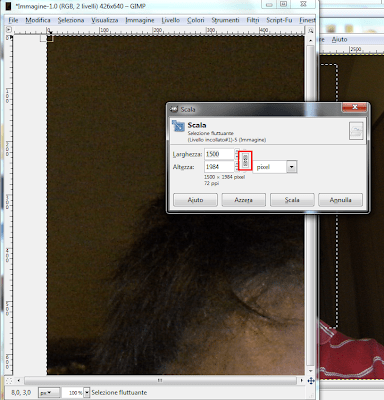The image size is (384, 400).
Task: Open the zoom level dropdown arrow
Action: (87, 393)
